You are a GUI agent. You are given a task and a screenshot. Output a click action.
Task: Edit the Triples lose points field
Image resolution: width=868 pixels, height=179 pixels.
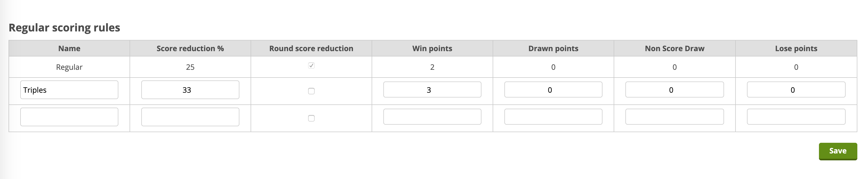(x=796, y=90)
